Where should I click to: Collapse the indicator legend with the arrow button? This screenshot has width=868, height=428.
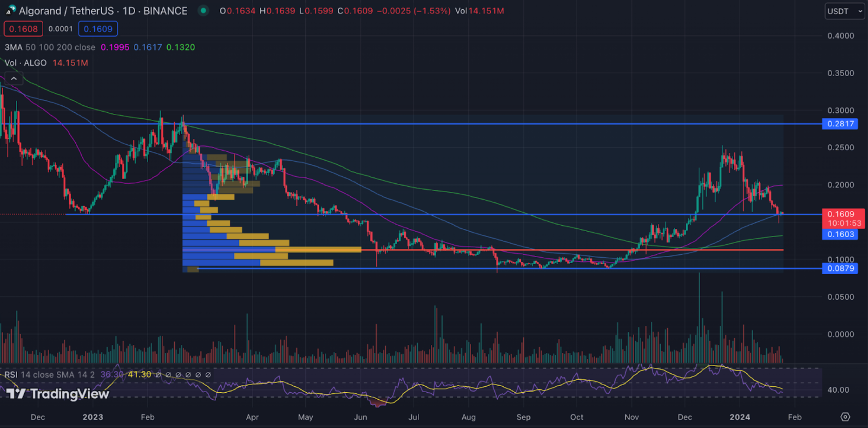click(14, 78)
